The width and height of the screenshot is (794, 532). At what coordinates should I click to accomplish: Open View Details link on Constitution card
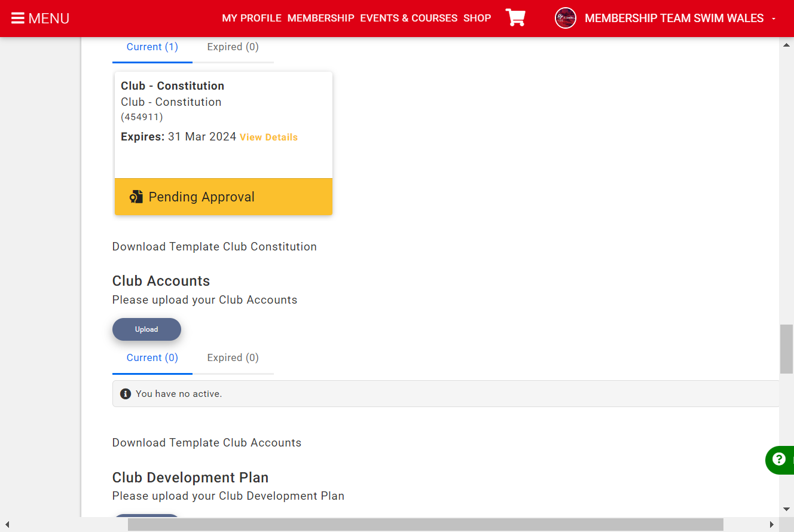click(268, 137)
